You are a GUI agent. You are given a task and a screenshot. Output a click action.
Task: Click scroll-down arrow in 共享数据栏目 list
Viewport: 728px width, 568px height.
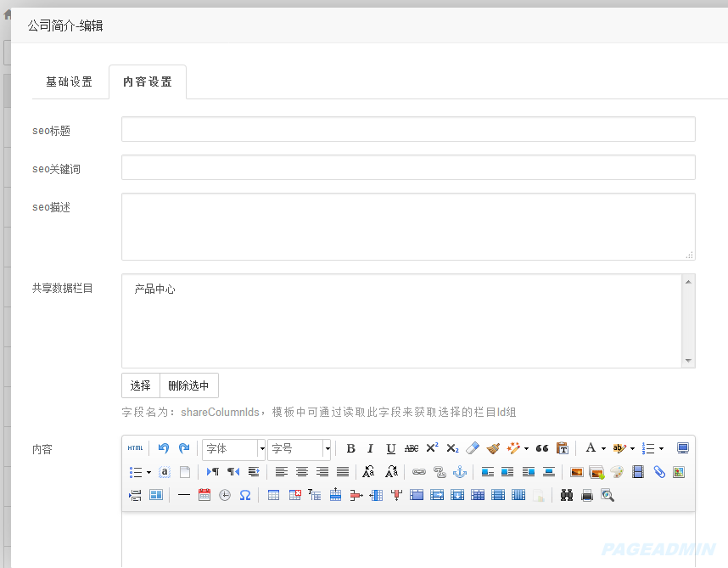tap(688, 360)
